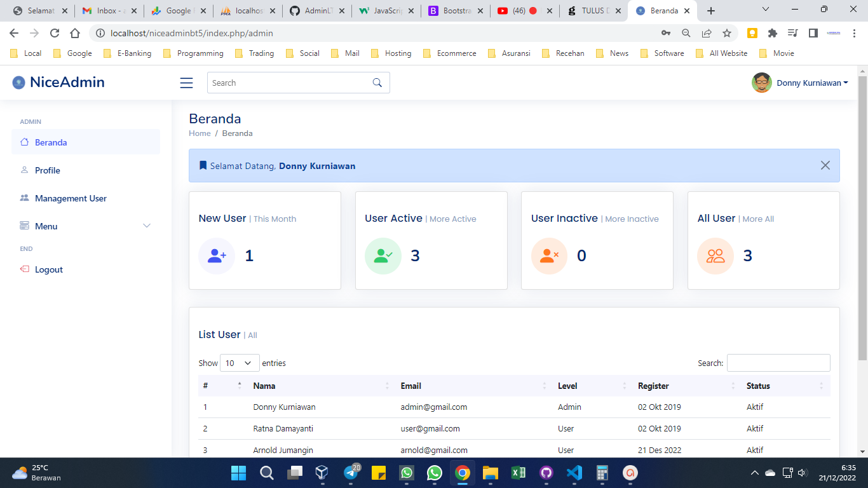Open the Donny Kurniawan account dropdown
This screenshot has width=868, height=488.
[811, 83]
